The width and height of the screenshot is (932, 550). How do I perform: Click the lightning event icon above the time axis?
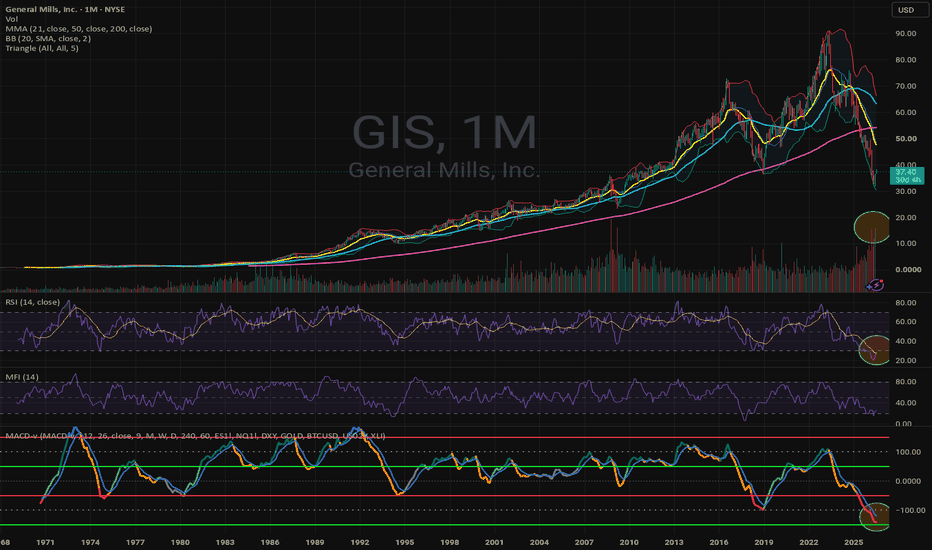[876, 285]
